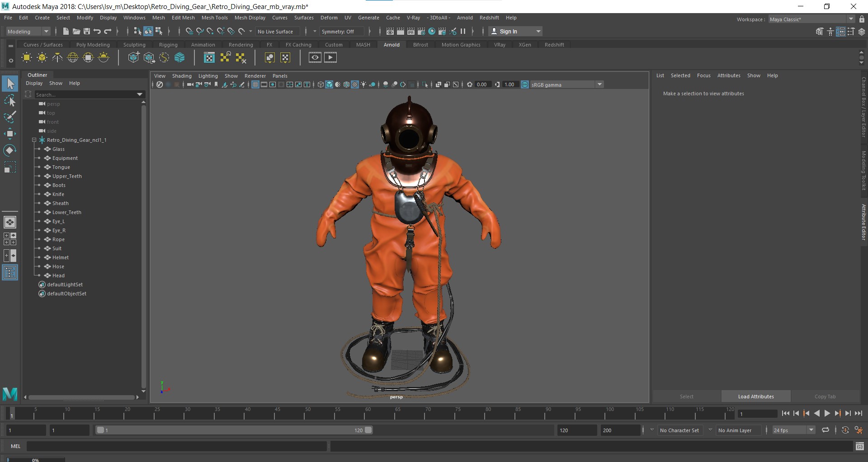The height and width of the screenshot is (462, 868).
Task: Open the 24 fps frame rate dropdown
Action: point(793,430)
